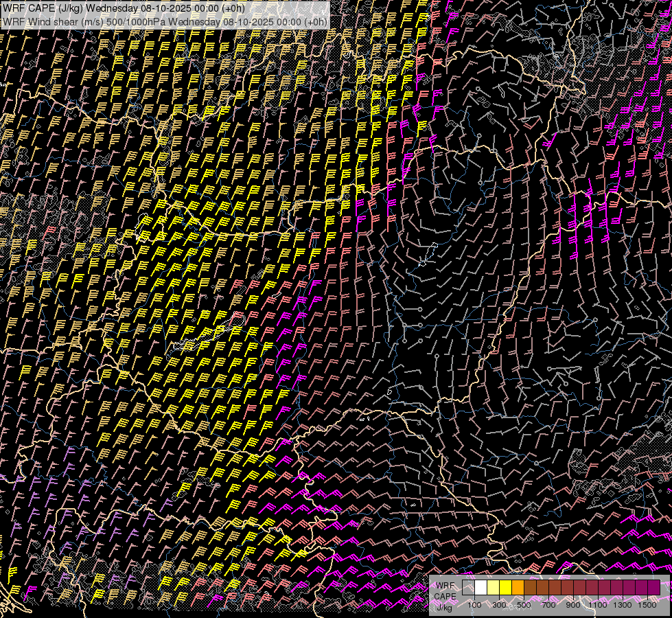Screen dimensions: 672x618
Task: Click the 'CAPE' text in legend box
Action: click(x=445, y=596)
